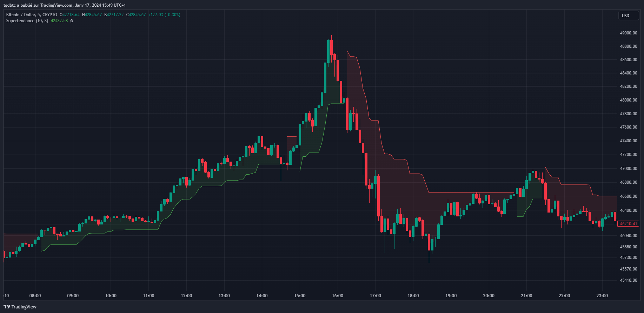This screenshot has height=313, width=644.
Task: Click price axis label 47800.00
Action: (629, 114)
